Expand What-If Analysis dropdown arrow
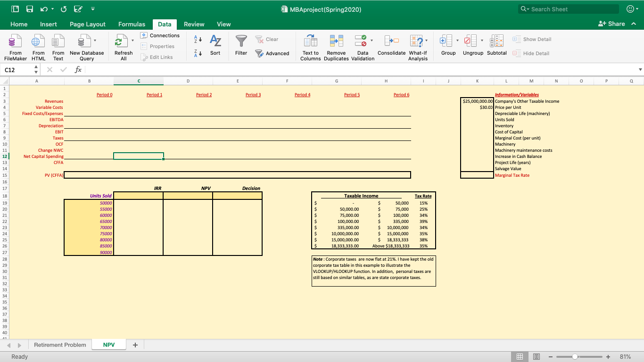 point(427,41)
